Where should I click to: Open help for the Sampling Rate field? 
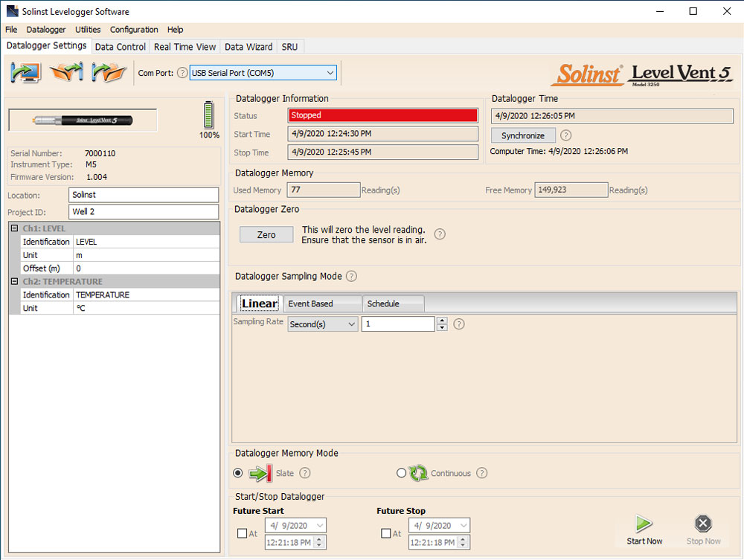click(x=459, y=324)
